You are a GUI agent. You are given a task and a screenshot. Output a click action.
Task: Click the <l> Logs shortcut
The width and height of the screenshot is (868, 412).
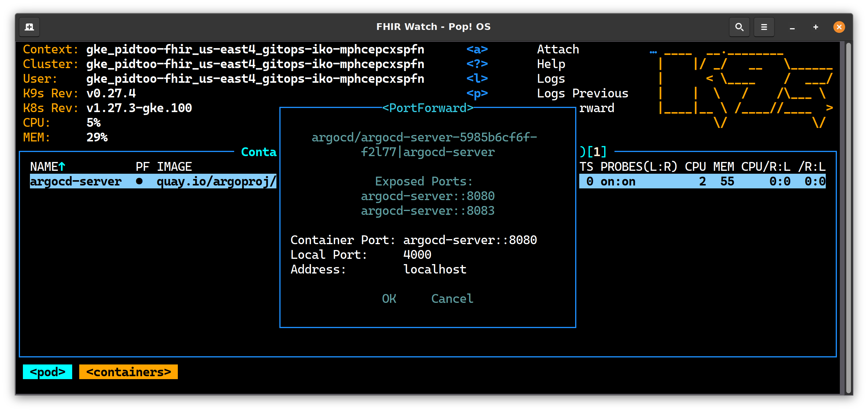(477, 79)
